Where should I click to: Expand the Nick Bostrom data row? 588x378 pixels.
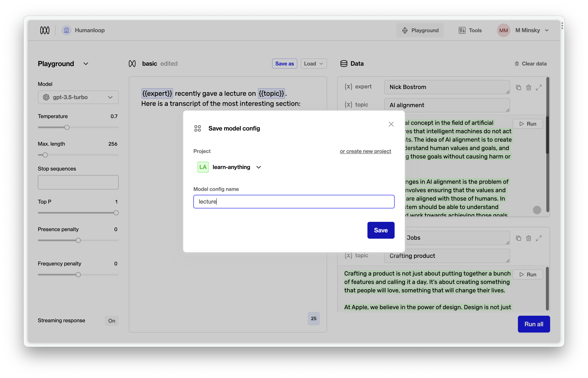pos(539,88)
